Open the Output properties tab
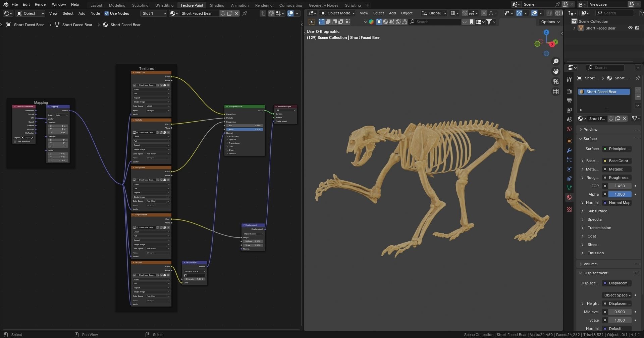This screenshot has width=644, height=338. (569, 100)
